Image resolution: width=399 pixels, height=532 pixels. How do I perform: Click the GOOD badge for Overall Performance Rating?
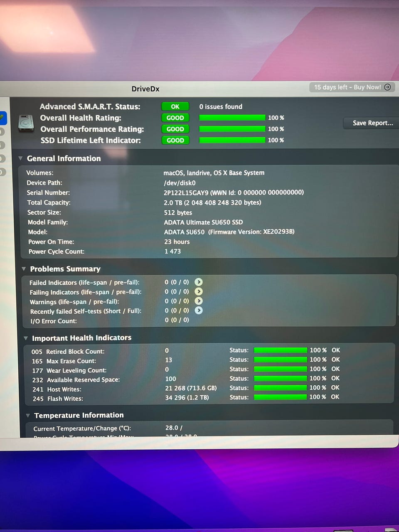pyautogui.click(x=175, y=129)
